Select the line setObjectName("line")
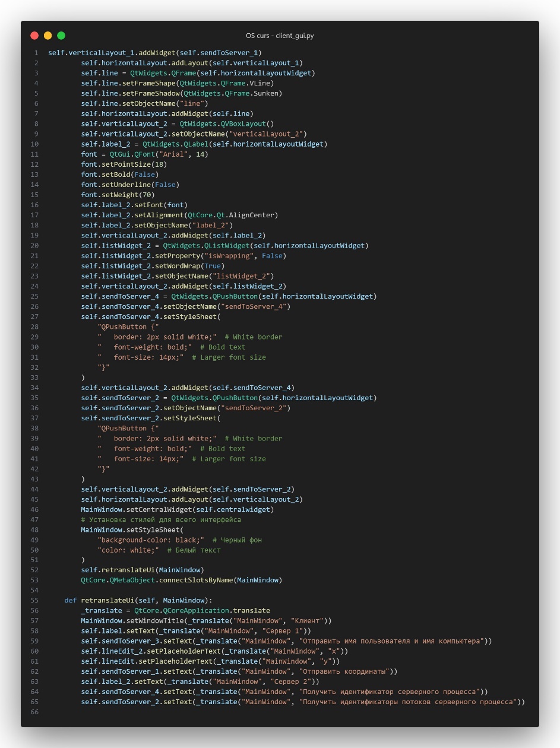560x748 pixels. pos(145,103)
